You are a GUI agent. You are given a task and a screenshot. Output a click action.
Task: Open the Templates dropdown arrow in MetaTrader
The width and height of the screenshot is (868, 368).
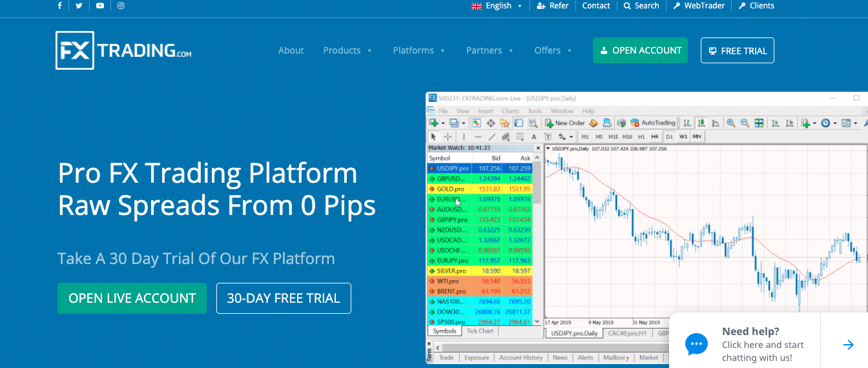click(x=856, y=123)
